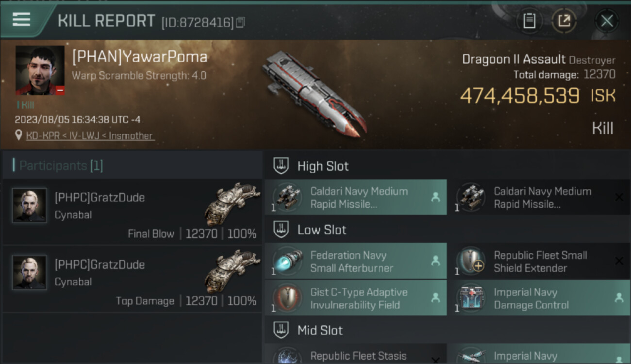Click the High Slot section icon
The height and width of the screenshot is (364, 631).
point(281,166)
